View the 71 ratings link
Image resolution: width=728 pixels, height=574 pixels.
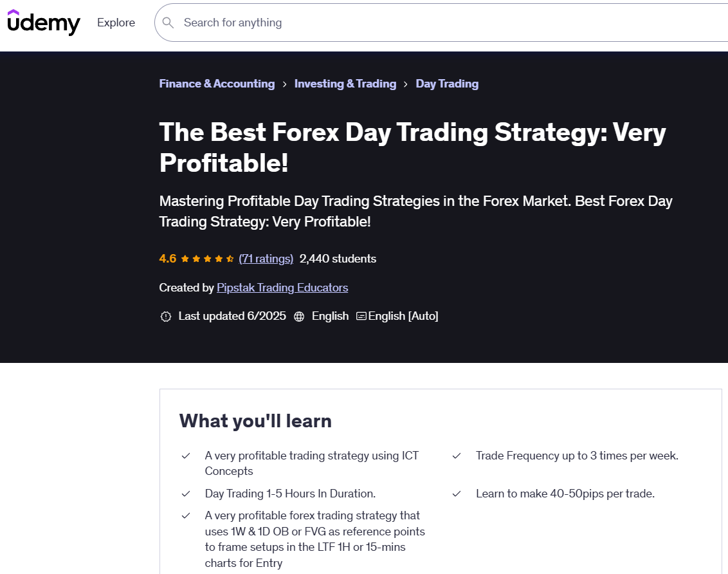266,259
